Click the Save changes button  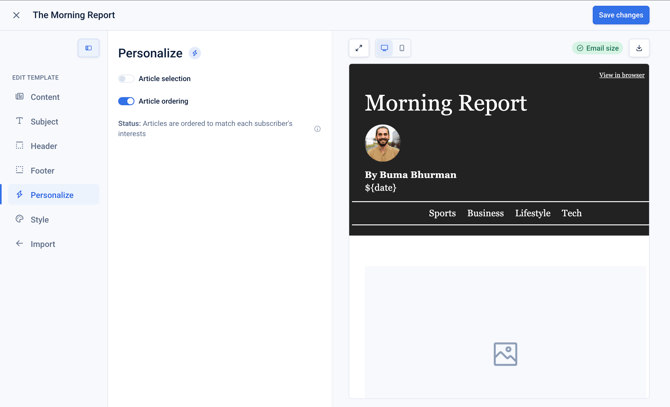tap(621, 15)
